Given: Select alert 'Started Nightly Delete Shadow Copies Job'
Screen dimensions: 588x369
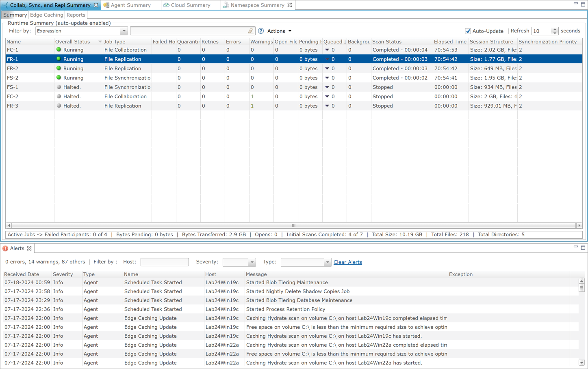Looking at the screenshot, I should 298,291.
